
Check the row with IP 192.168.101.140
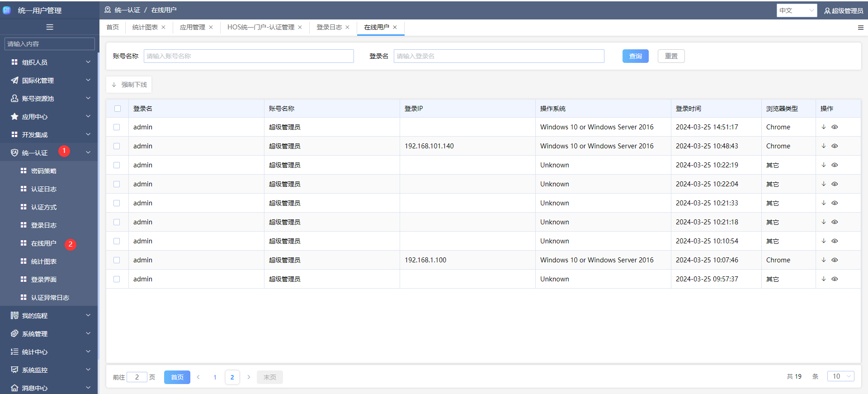click(x=117, y=146)
